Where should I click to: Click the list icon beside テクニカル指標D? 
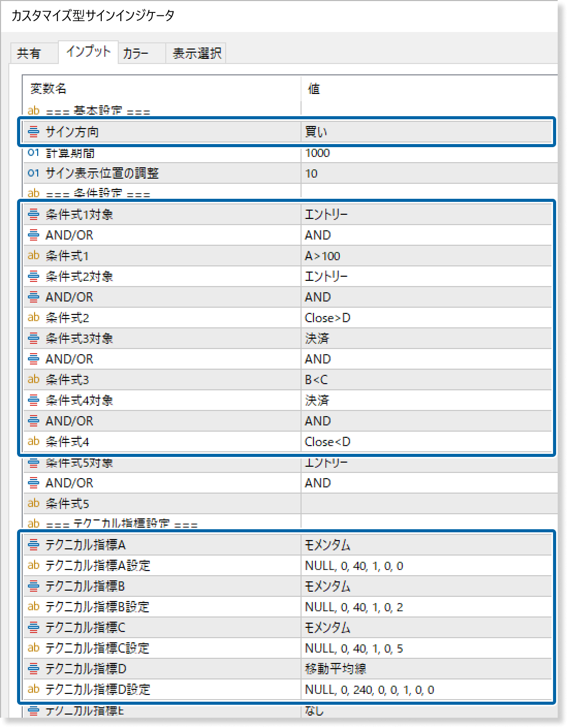coord(33,669)
